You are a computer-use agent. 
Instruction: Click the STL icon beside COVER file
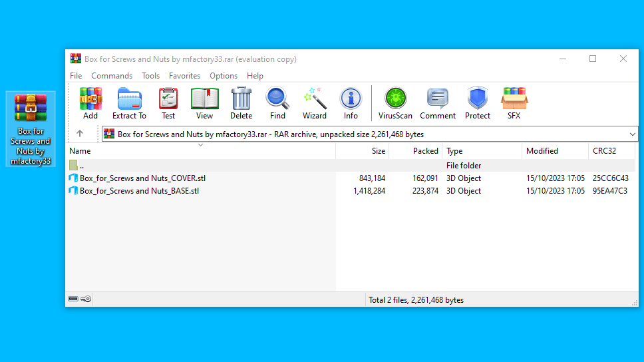pos(73,178)
